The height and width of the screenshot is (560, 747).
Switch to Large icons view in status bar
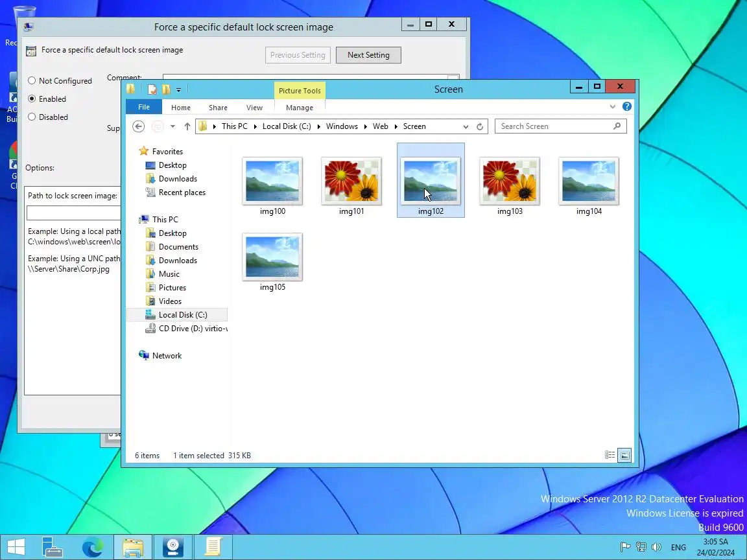pos(624,455)
